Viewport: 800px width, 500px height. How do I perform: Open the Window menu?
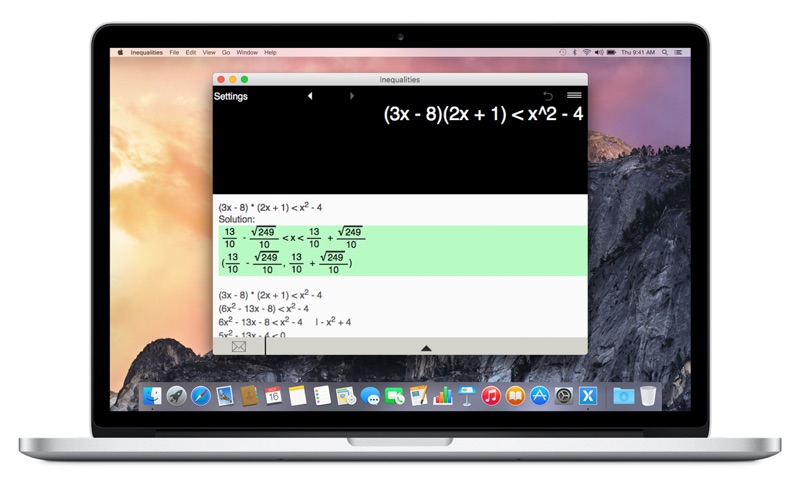coord(247,53)
